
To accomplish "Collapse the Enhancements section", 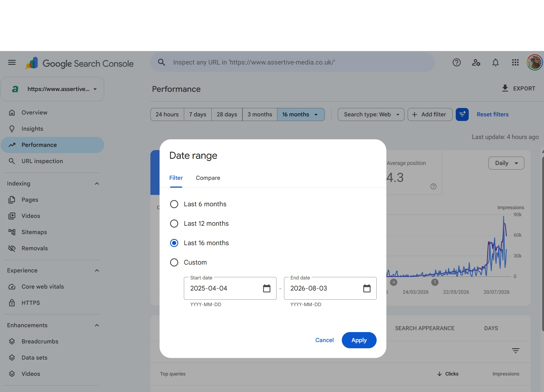I will 97,325.
